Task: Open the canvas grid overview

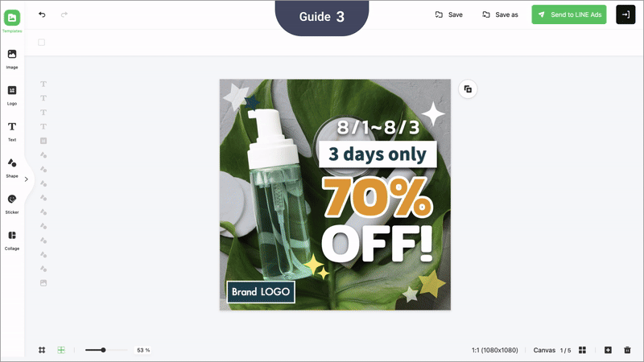Action: 582,350
